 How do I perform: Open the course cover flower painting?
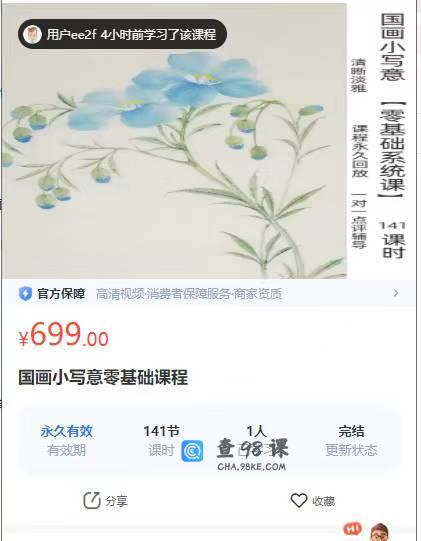[x=174, y=141]
